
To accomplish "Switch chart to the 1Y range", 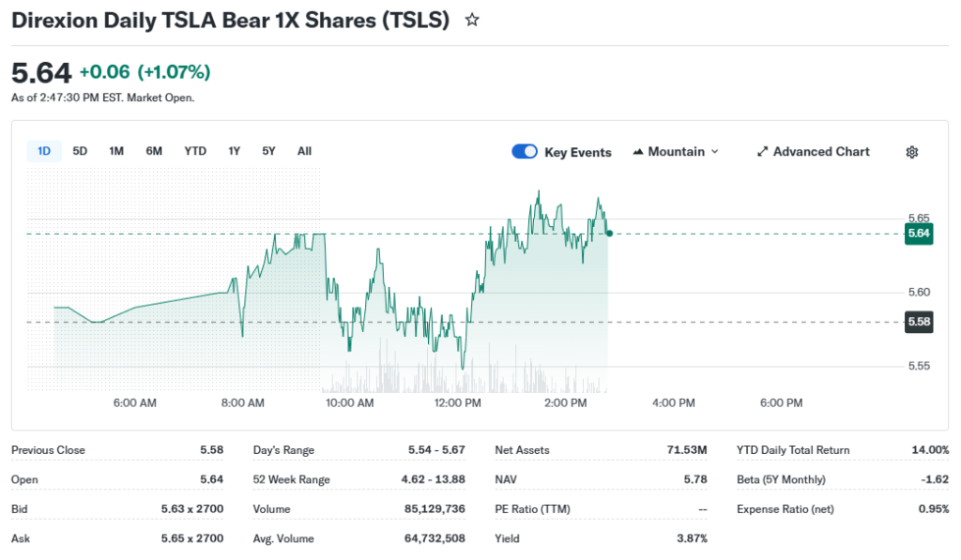I will pos(235,151).
